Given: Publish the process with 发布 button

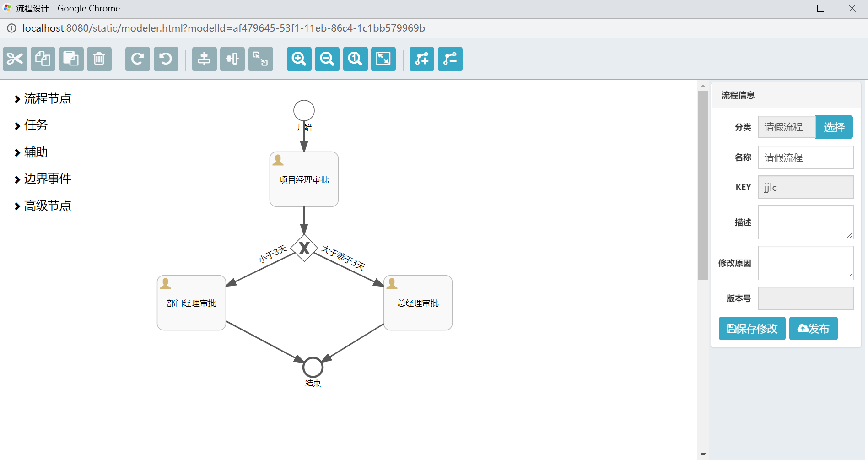Looking at the screenshot, I should click(x=813, y=329).
